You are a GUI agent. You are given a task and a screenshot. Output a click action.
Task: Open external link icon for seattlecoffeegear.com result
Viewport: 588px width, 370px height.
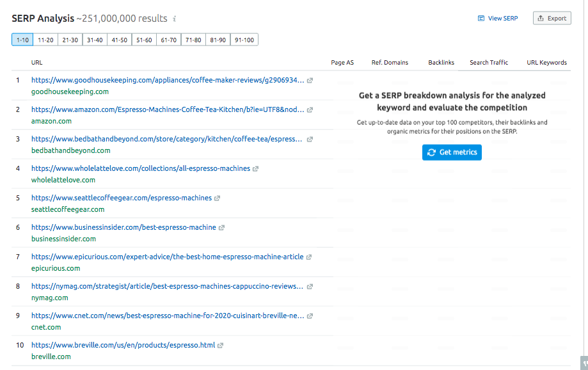click(217, 198)
